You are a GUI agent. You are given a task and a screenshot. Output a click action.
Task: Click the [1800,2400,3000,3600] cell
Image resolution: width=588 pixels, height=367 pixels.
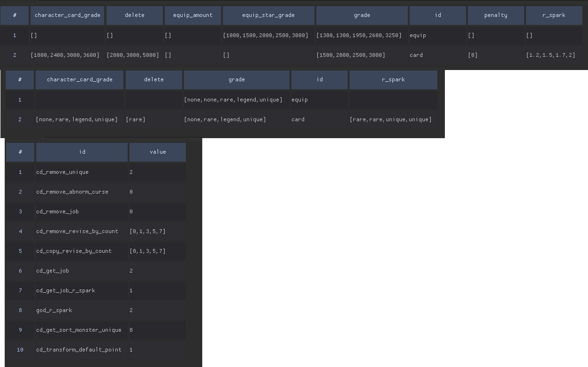click(68, 55)
